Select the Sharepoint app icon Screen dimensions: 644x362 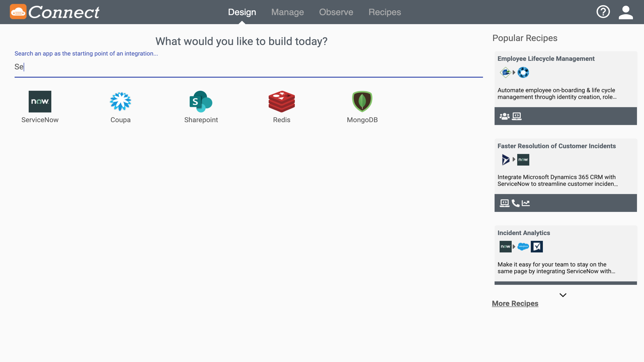pos(201,102)
